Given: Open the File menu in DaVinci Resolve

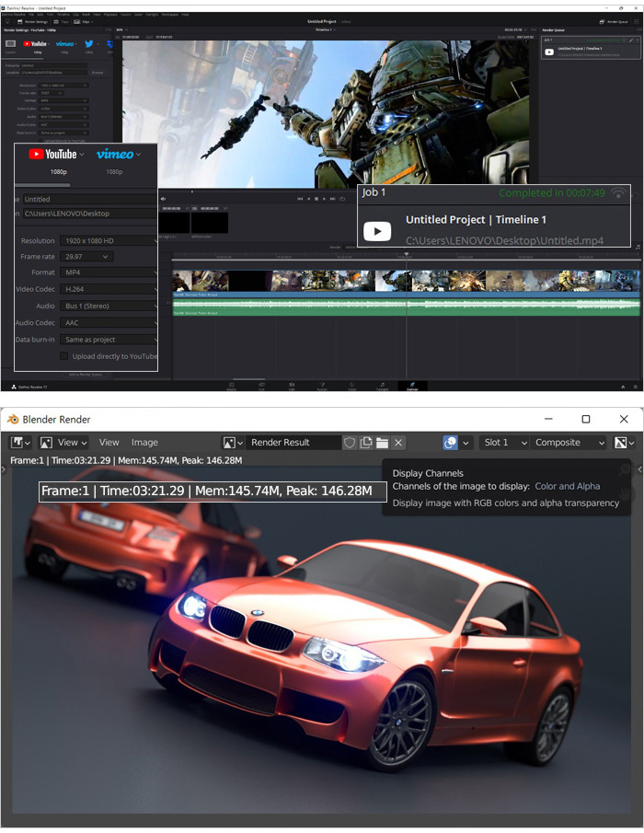Looking at the screenshot, I should pos(32,15).
